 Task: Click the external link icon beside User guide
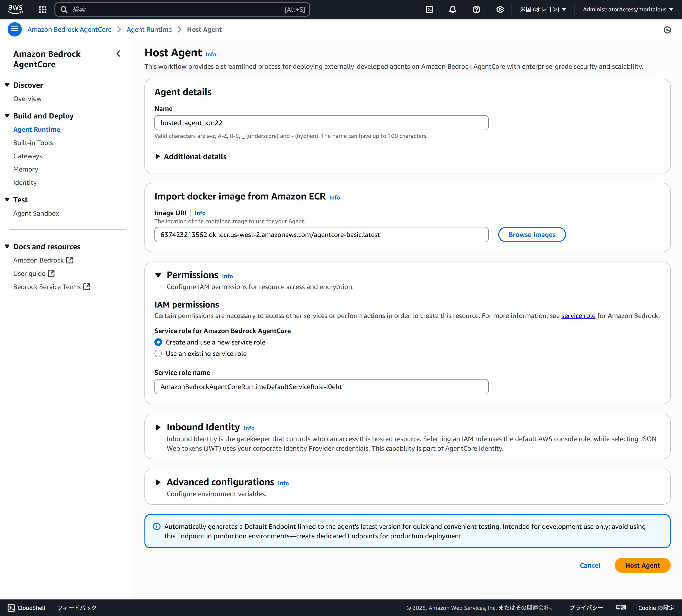click(51, 273)
